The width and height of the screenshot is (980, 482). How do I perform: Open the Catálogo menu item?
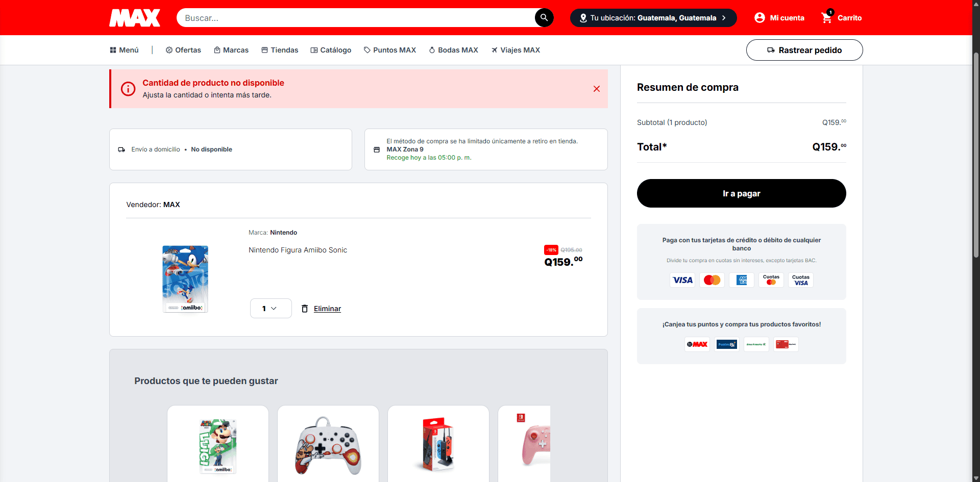pyautogui.click(x=331, y=50)
